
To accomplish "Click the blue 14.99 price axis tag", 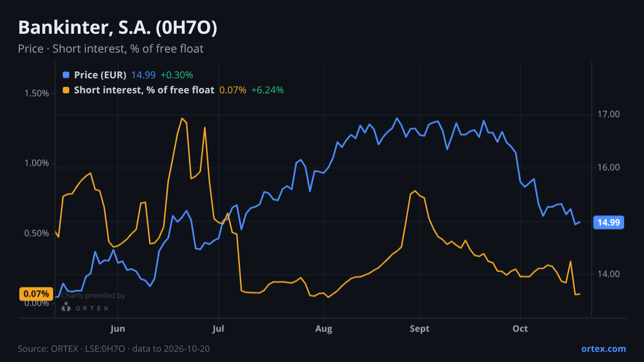I will click(x=608, y=223).
